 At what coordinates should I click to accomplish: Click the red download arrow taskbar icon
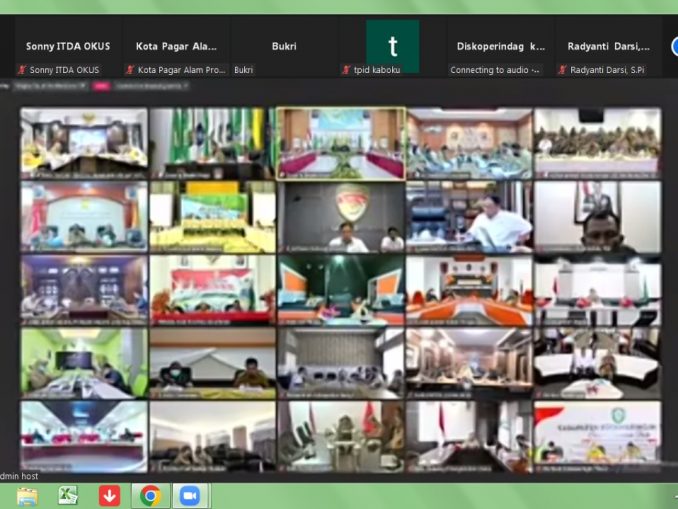click(x=109, y=495)
